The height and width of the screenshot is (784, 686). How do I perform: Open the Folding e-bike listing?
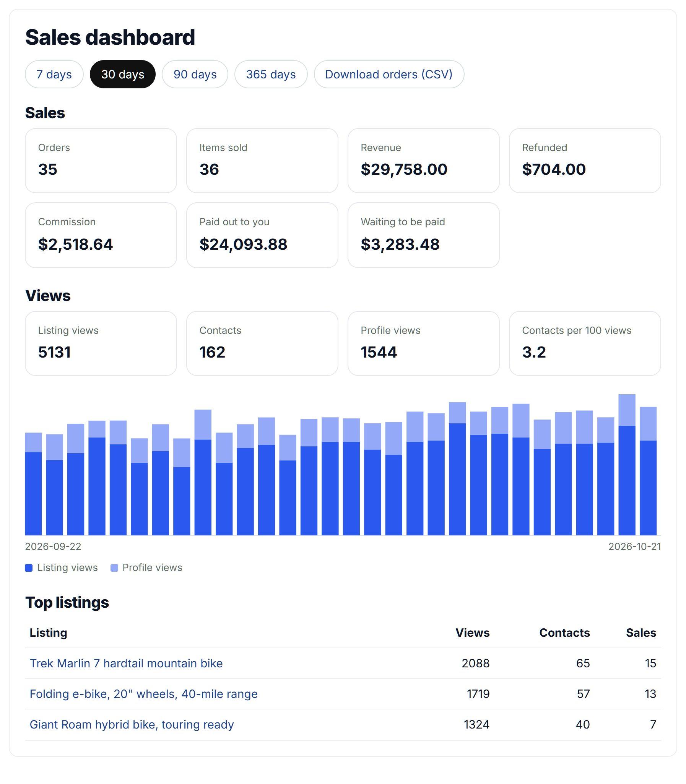point(143,694)
